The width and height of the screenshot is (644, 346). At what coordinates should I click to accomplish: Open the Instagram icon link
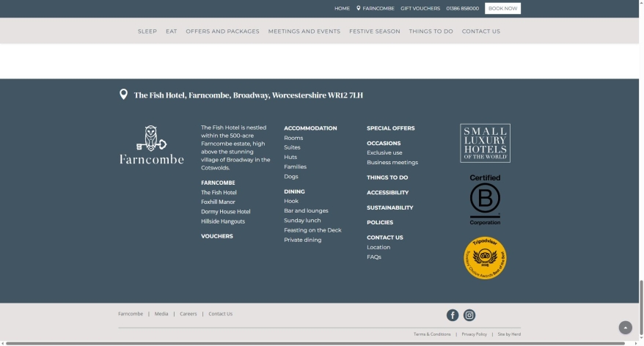(x=469, y=315)
